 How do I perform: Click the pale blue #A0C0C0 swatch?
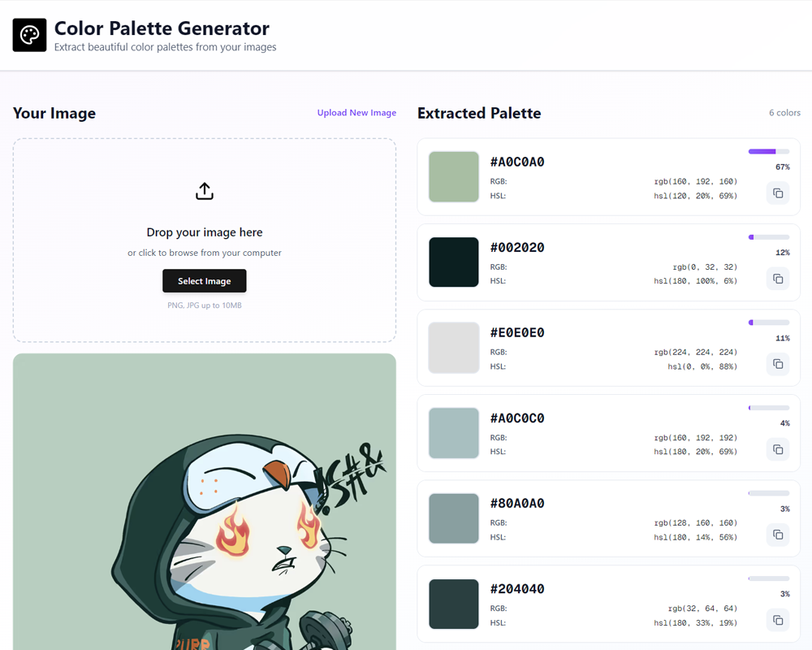tap(454, 433)
